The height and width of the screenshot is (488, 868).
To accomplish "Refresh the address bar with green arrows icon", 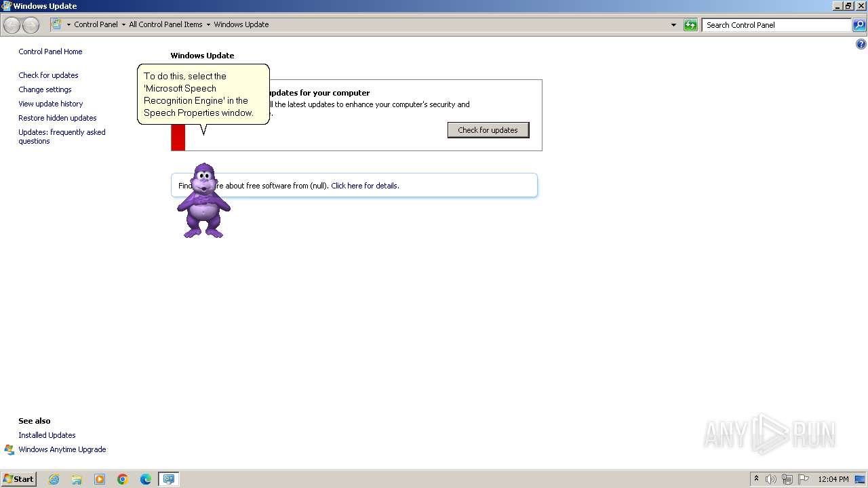I will [x=690, y=25].
